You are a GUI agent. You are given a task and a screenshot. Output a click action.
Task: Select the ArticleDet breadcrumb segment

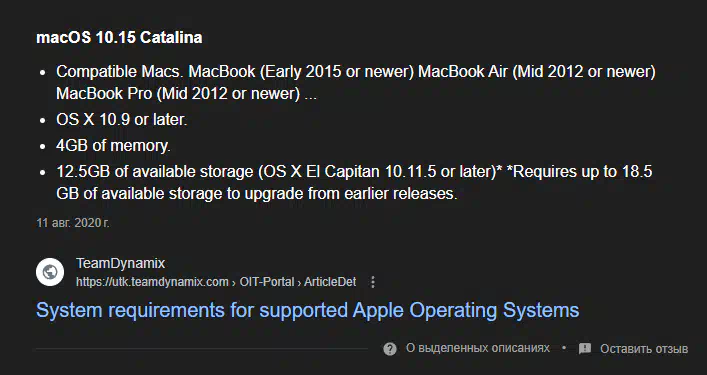click(330, 282)
